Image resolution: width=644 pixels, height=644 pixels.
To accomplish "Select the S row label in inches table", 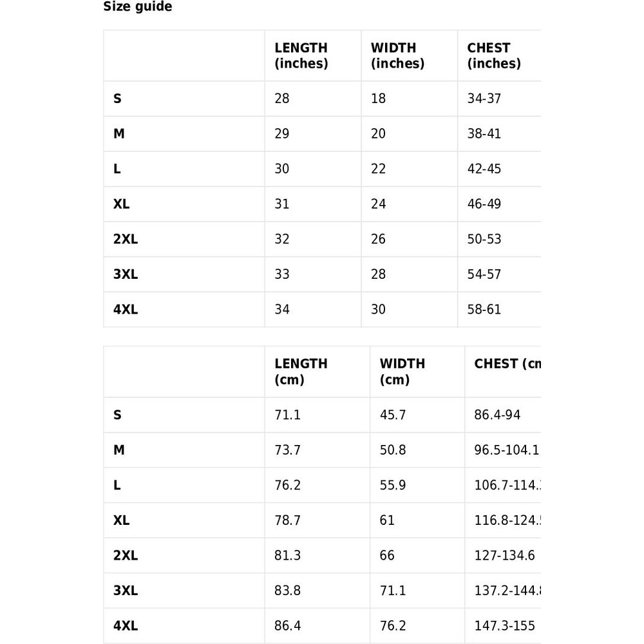I will (117, 99).
